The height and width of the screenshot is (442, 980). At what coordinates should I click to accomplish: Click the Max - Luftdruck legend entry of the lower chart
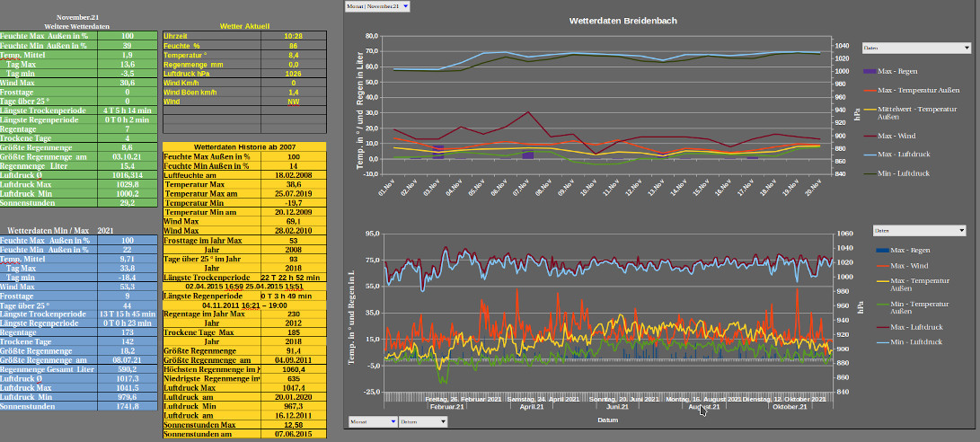tap(911, 327)
